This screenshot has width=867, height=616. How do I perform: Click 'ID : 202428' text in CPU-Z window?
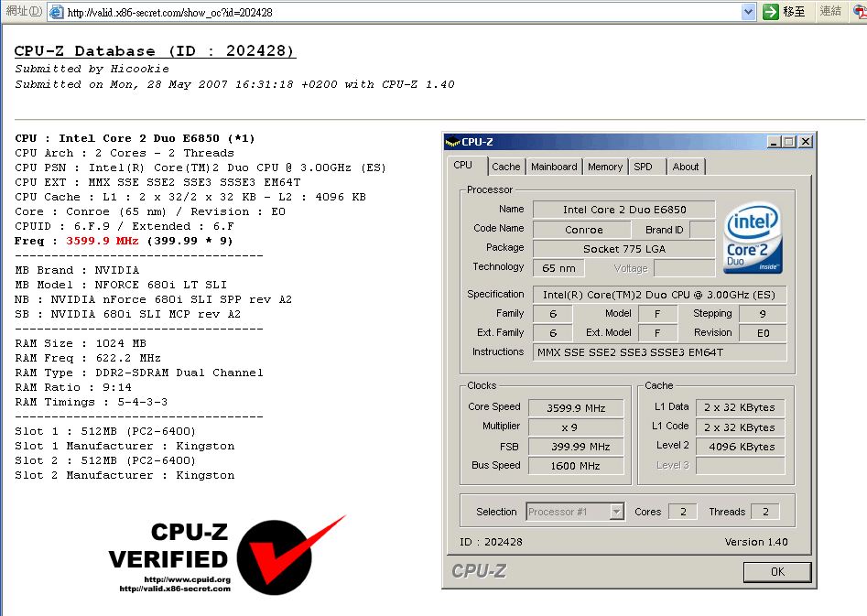tap(491, 542)
